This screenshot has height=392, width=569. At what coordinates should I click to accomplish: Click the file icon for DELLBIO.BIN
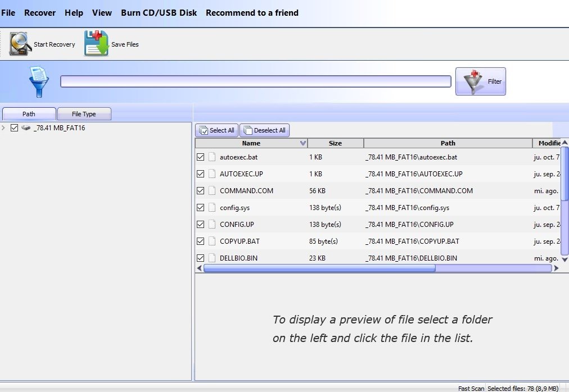[212, 258]
